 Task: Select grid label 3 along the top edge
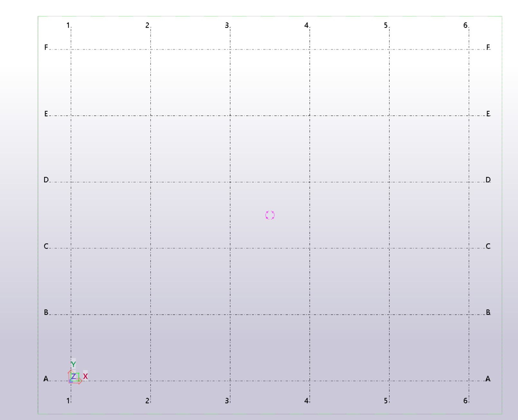pyautogui.click(x=227, y=25)
